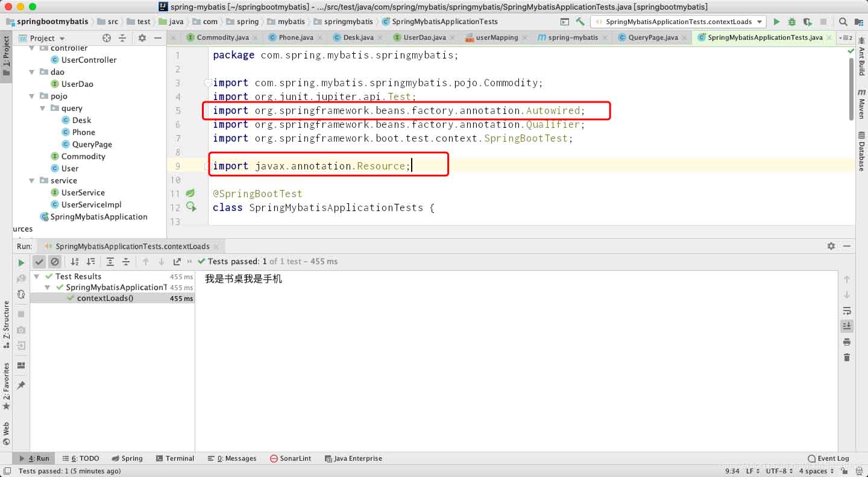Screen dimensions: 868x477
Task: Close the Desk.java tab
Action: [381, 37]
